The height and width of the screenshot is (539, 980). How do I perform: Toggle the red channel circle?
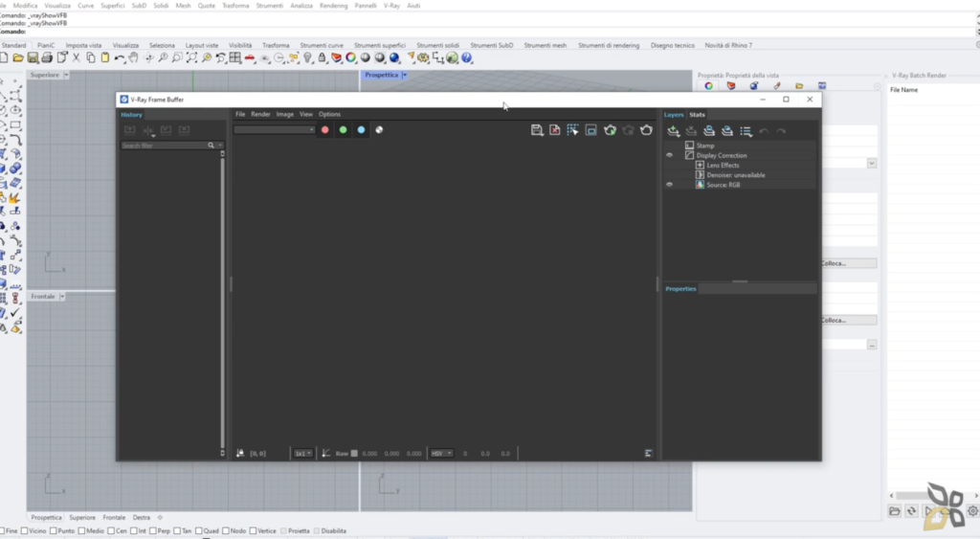pyautogui.click(x=325, y=130)
